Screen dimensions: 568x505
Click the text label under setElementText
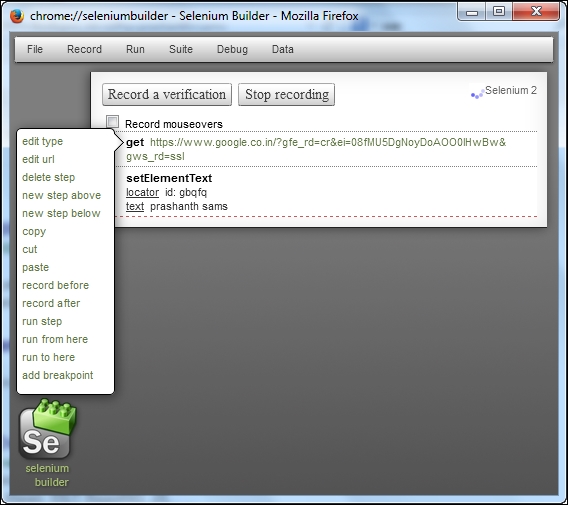click(x=135, y=206)
